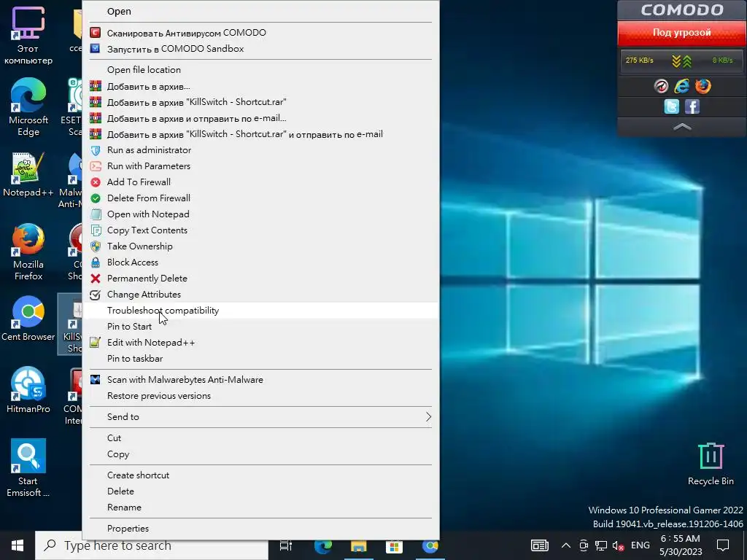
Task: Choose Open in context menu
Action: pyautogui.click(x=260, y=12)
